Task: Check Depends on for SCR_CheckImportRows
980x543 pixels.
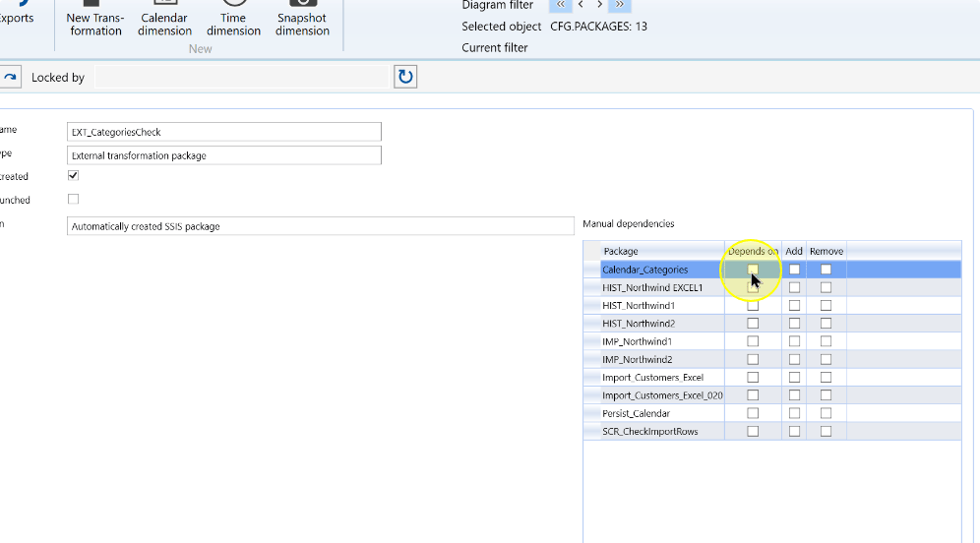Action: click(x=753, y=431)
